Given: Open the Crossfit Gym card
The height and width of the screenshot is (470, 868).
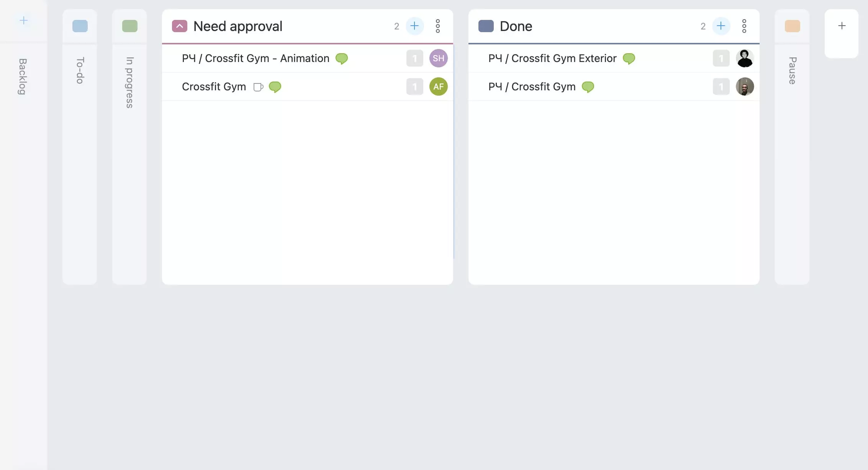Looking at the screenshot, I should [x=214, y=86].
